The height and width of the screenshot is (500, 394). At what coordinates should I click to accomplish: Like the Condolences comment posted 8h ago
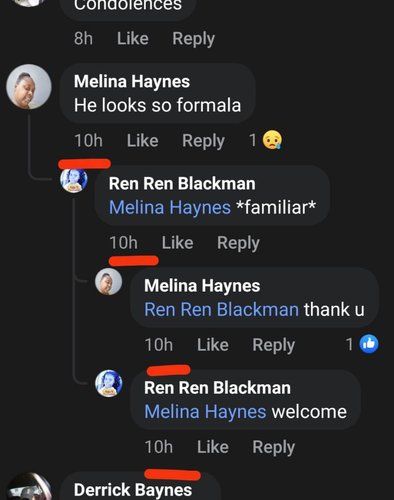point(133,38)
